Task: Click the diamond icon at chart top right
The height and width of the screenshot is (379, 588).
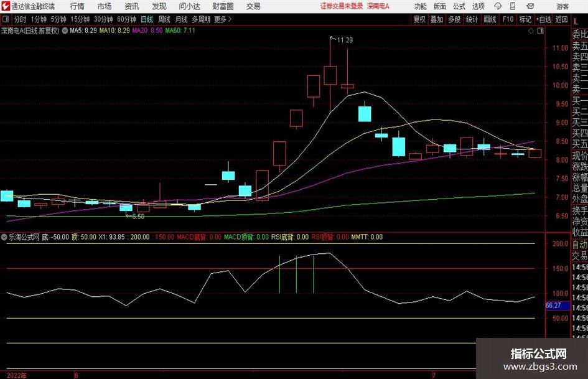Action: [x=531, y=31]
